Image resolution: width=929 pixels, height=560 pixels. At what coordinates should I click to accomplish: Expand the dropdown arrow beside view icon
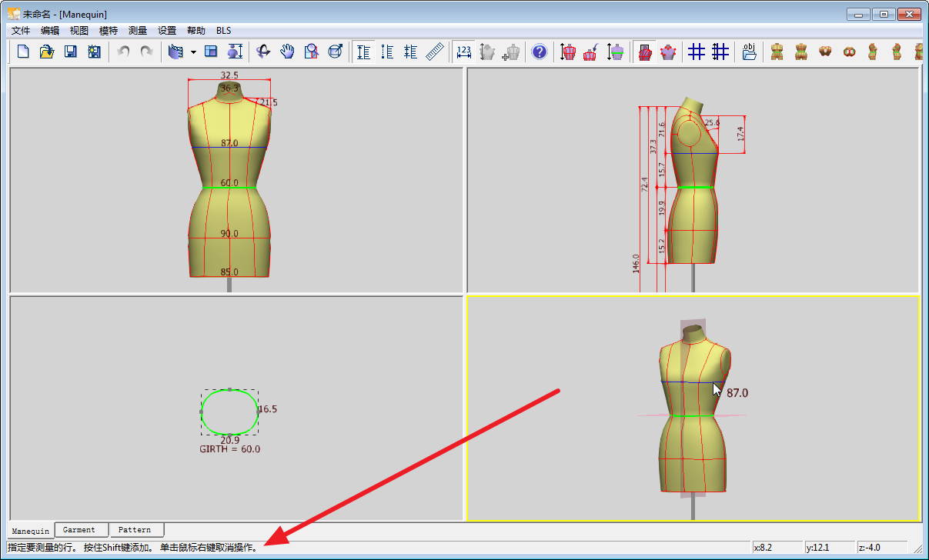(193, 52)
